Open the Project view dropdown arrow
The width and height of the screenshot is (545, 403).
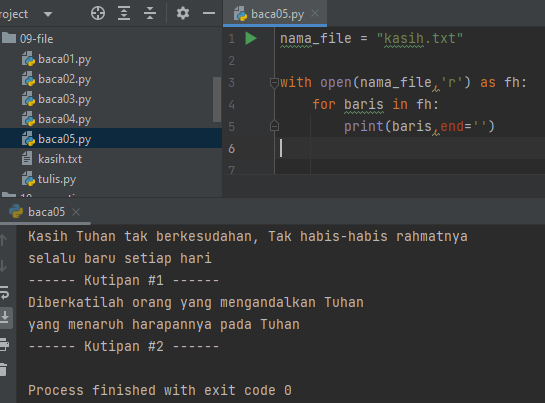pos(48,14)
